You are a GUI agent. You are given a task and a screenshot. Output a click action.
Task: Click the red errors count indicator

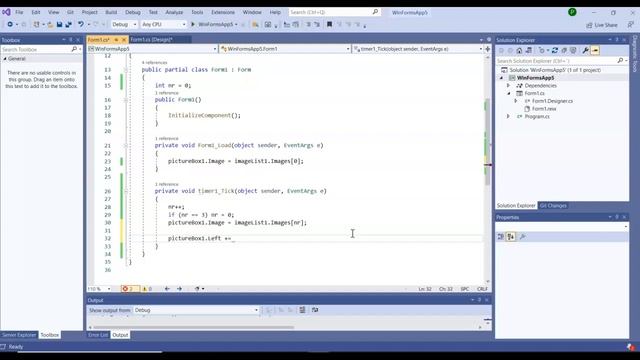click(130, 289)
